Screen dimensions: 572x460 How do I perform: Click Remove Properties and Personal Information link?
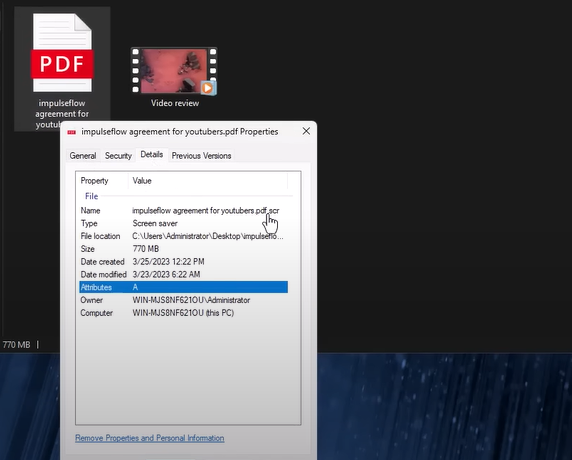click(x=150, y=438)
